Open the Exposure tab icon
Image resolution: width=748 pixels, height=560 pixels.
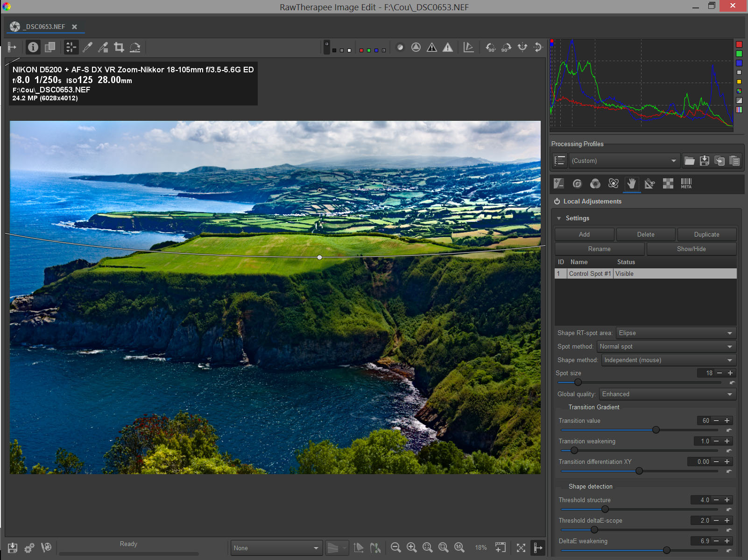tap(558, 183)
